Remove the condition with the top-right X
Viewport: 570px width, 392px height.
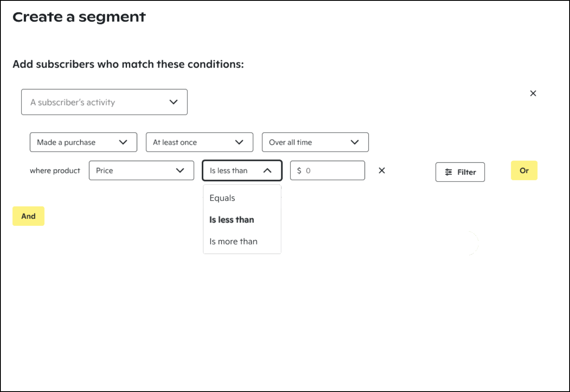(x=533, y=93)
